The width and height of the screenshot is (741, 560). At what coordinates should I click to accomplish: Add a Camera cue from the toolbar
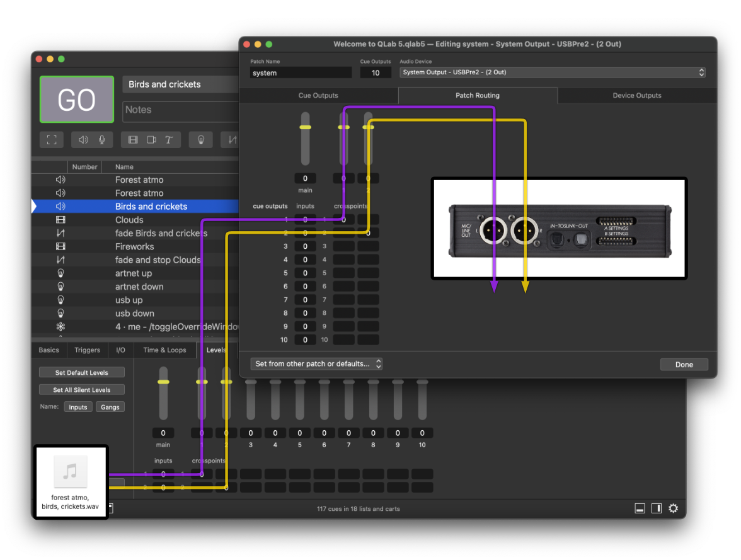click(150, 139)
